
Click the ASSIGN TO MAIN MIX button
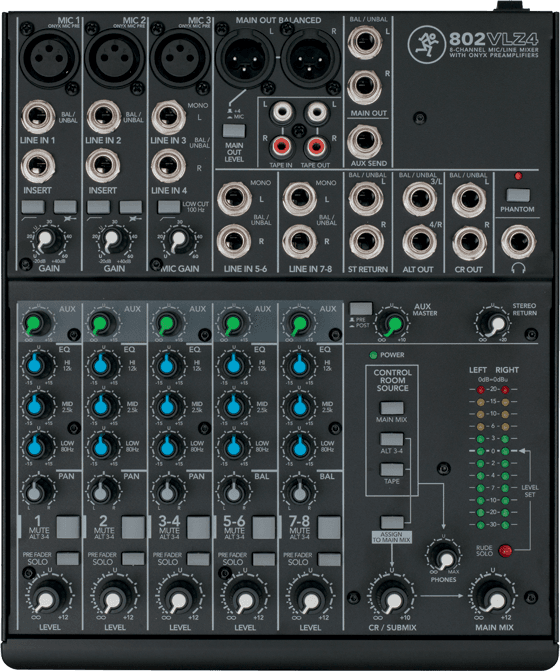(392, 522)
